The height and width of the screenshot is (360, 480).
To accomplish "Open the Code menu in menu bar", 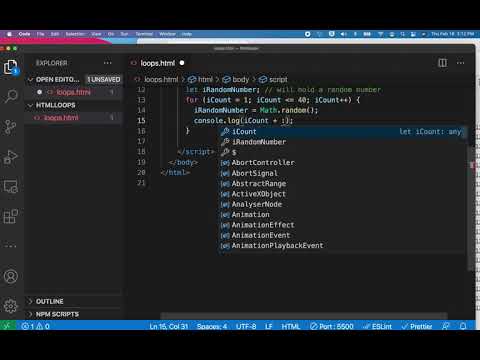I will tap(24, 34).
